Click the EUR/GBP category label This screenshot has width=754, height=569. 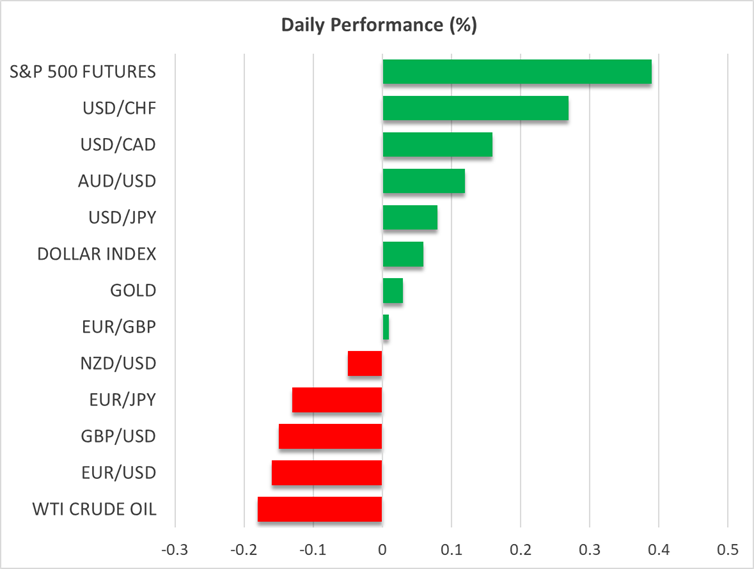tap(121, 327)
